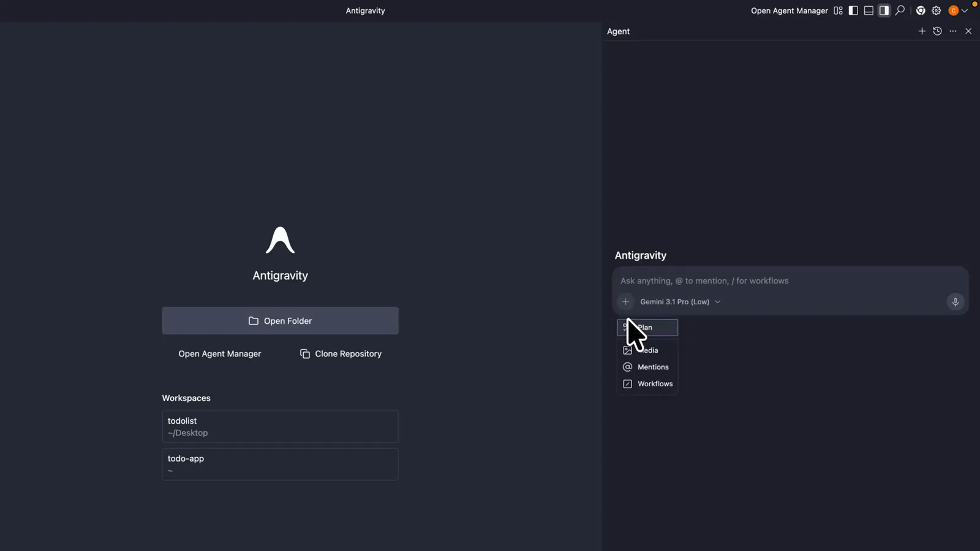The width and height of the screenshot is (980, 551).
Task: Click the Open Folder button
Action: pos(280,321)
